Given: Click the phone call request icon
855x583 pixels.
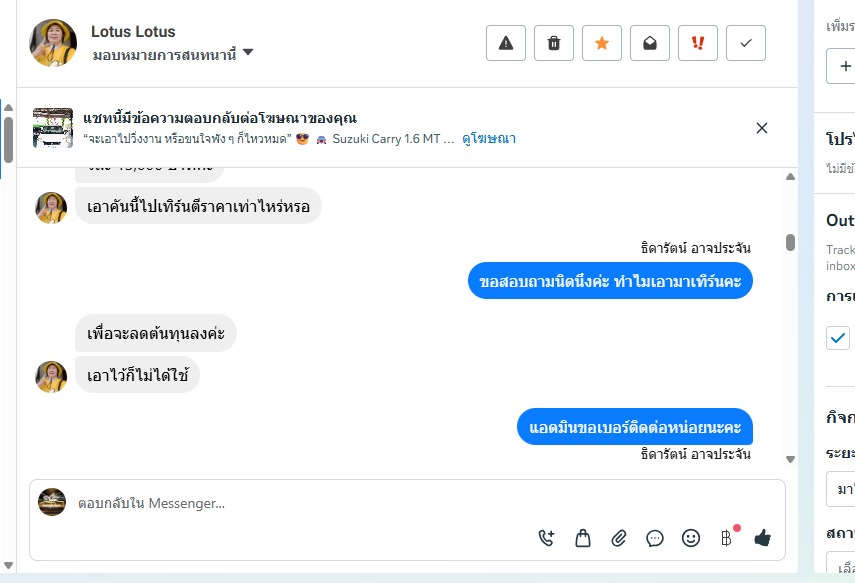Looking at the screenshot, I should 546,538.
